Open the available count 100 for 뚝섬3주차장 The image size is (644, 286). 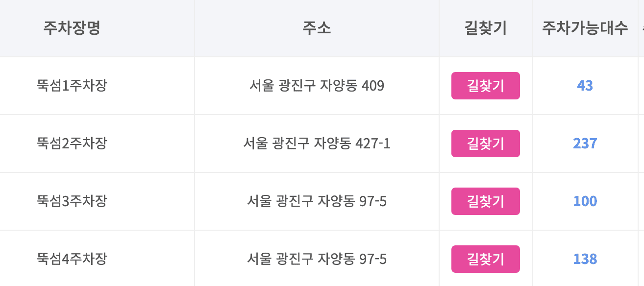[x=584, y=201]
